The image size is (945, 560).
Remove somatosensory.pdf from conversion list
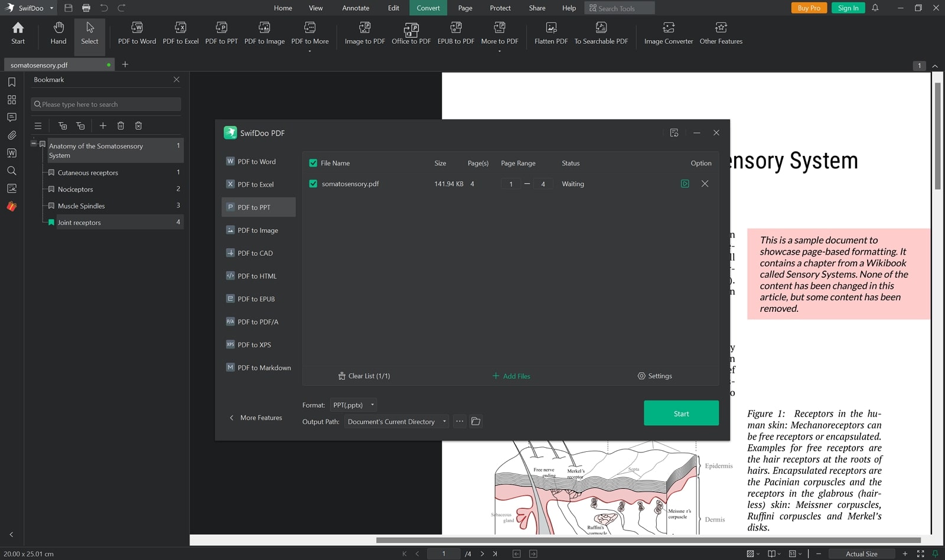(705, 184)
